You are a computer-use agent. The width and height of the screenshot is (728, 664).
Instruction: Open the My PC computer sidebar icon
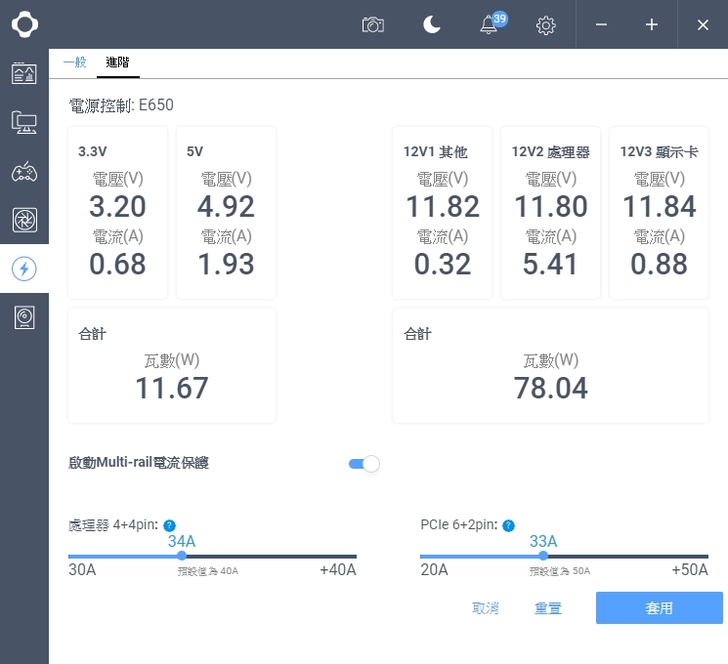click(x=24, y=122)
